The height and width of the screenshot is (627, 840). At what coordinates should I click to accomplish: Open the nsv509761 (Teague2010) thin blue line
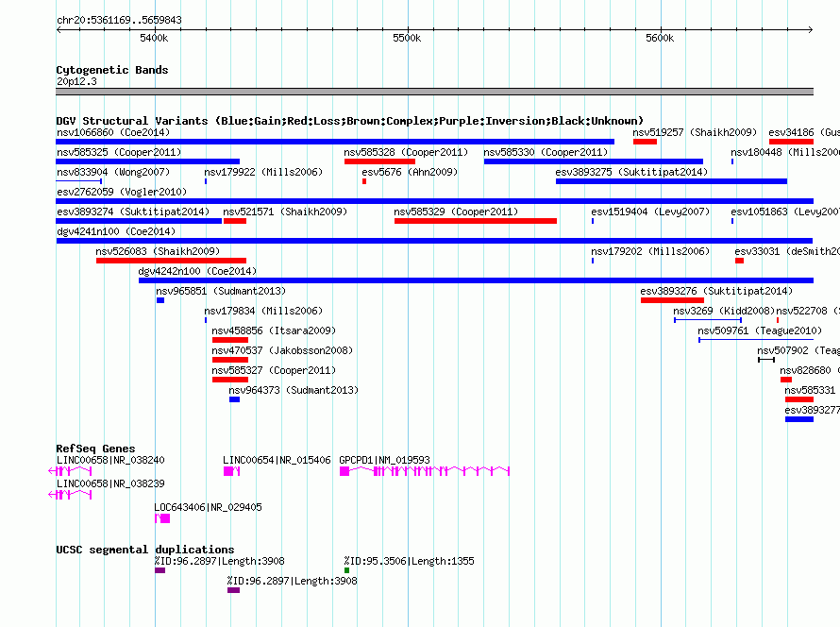tap(756, 340)
